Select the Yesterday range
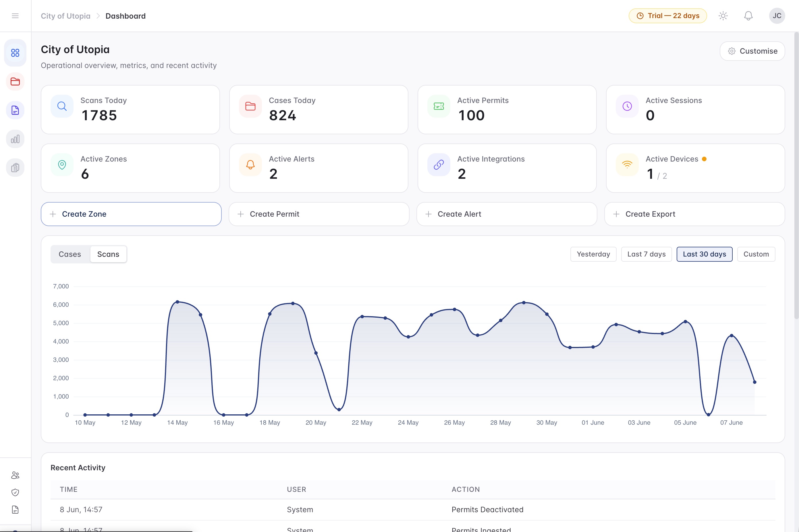This screenshot has height=532, width=799. [593, 254]
